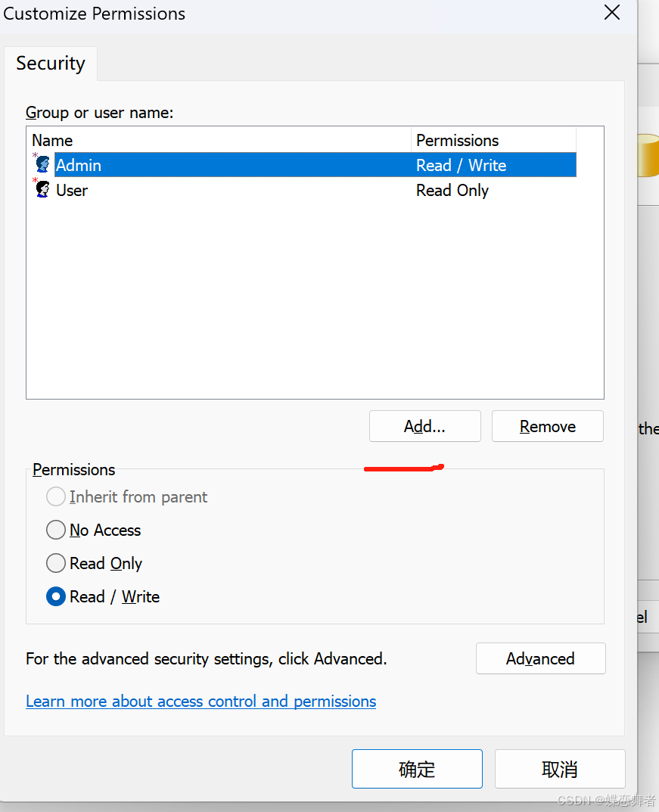Confirm with the 确定 button
Viewport: 659px width, 812px height.
coord(417,769)
